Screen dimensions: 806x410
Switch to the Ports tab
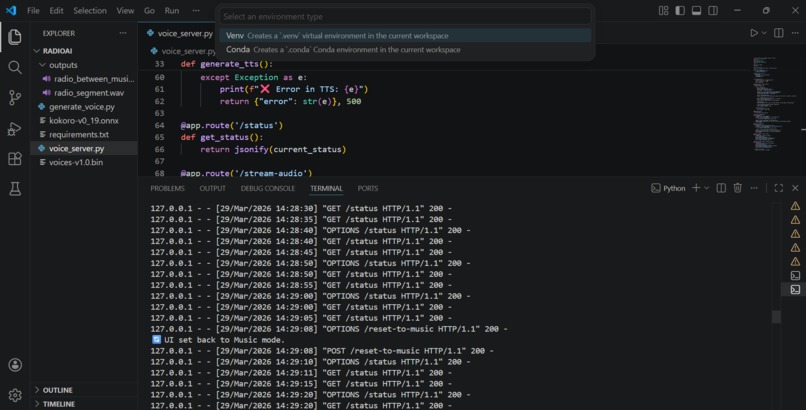click(x=368, y=189)
